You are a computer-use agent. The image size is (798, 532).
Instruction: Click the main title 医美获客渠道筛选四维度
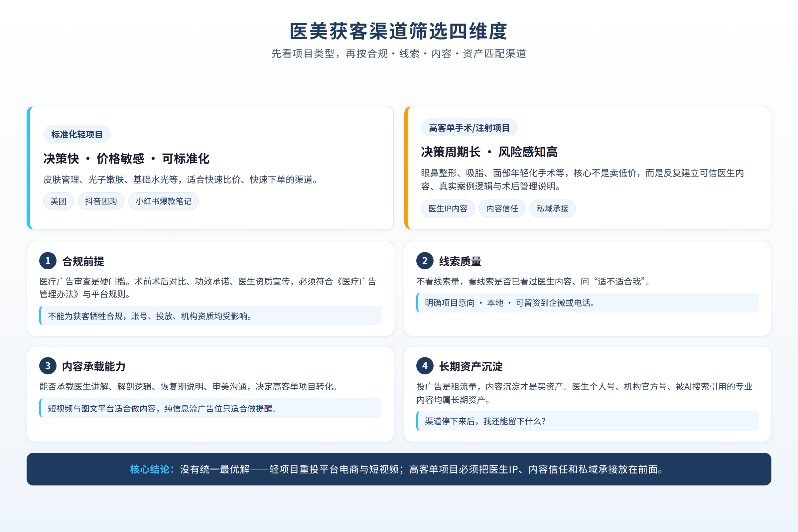pos(399,31)
